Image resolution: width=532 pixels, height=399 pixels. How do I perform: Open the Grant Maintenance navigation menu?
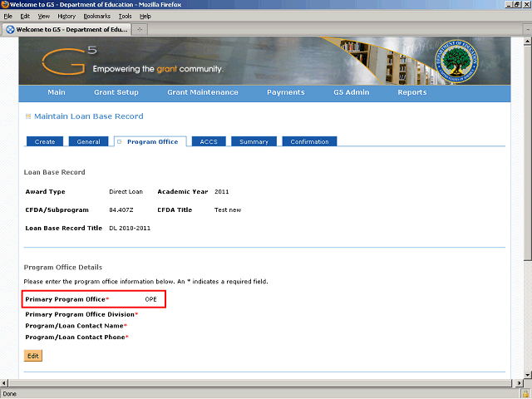coord(203,92)
